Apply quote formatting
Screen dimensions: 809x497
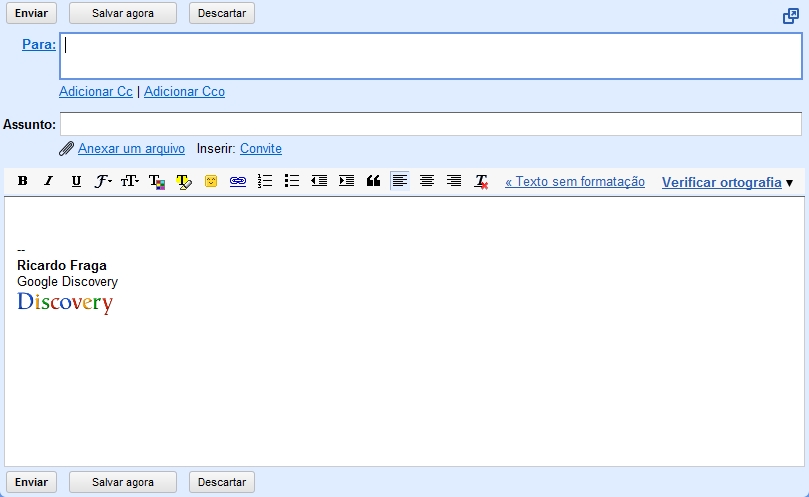click(x=373, y=182)
